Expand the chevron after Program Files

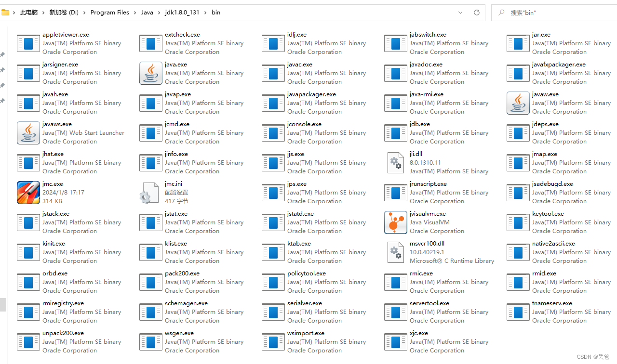pyautogui.click(x=135, y=13)
